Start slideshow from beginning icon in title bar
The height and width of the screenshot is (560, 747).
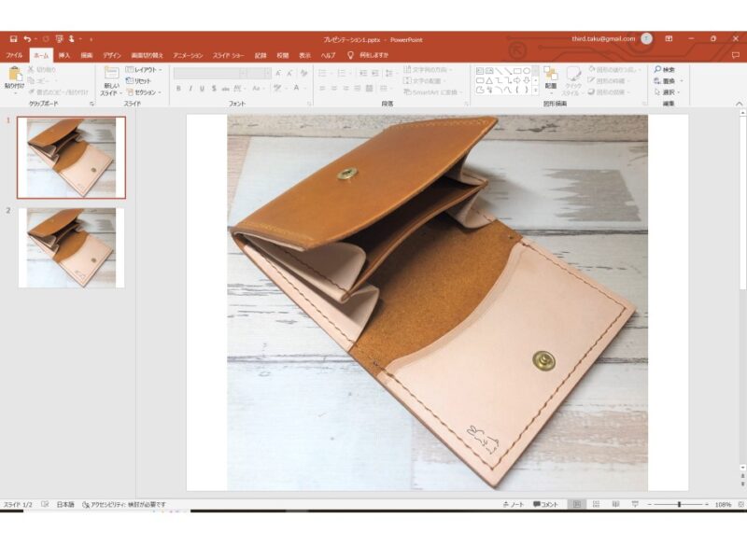60,39
